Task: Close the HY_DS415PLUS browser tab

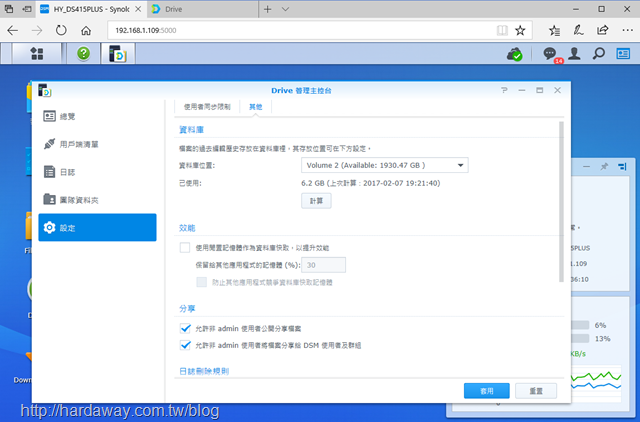Action: point(138,9)
